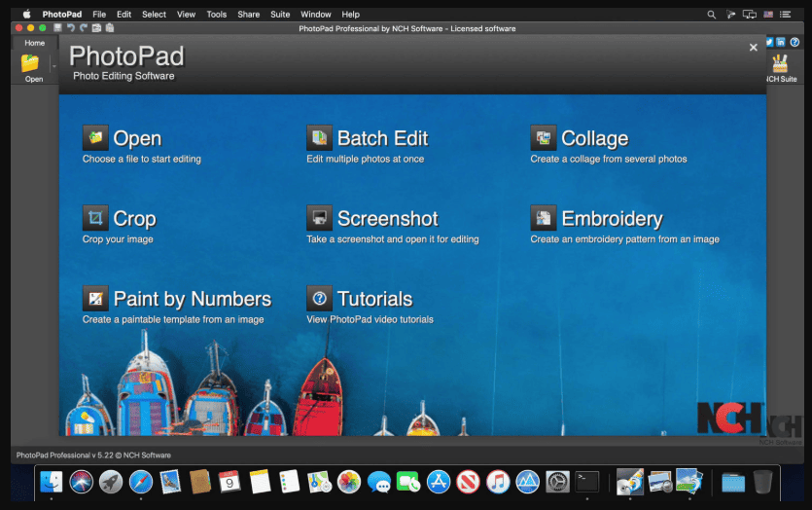
Task: Launch Siri from the Dock
Action: pos(82,482)
